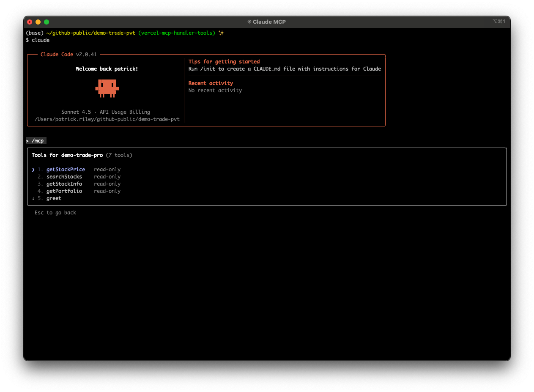Click the 'Tips for getting started' heading
Screen dimensions: 534x392
pos(224,62)
